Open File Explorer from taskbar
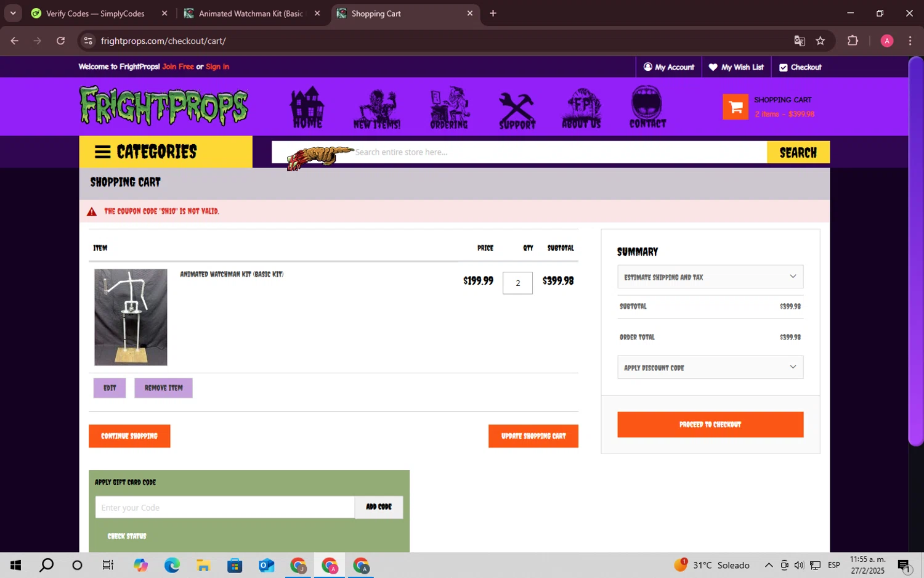The height and width of the screenshot is (578, 924). (203, 565)
